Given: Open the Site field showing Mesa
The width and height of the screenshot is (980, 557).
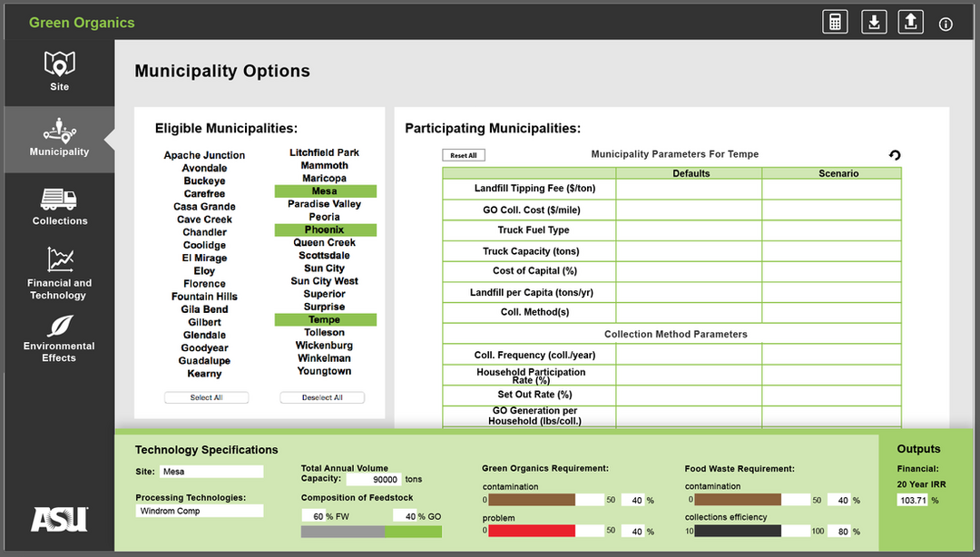Looking at the screenshot, I should [x=211, y=472].
